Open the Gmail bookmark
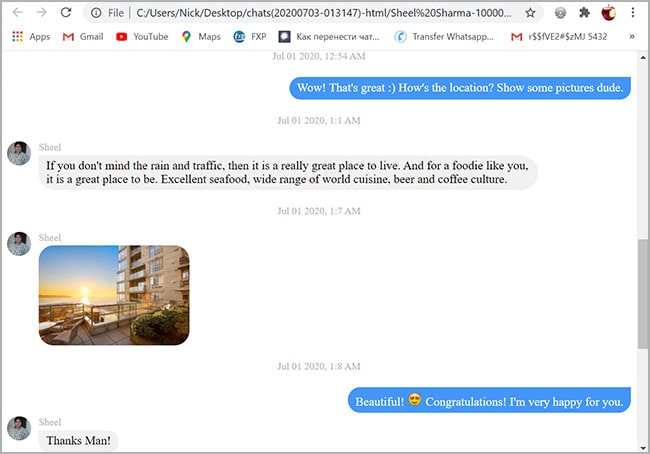The image size is (650, 454). 82,36
